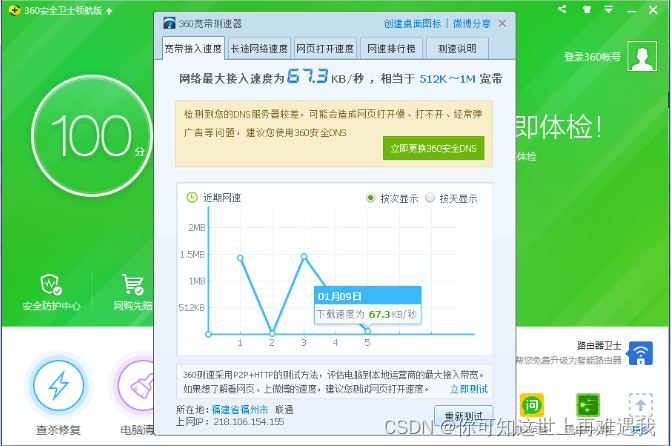Click 路由器卫士 label text

pos(599,346)
